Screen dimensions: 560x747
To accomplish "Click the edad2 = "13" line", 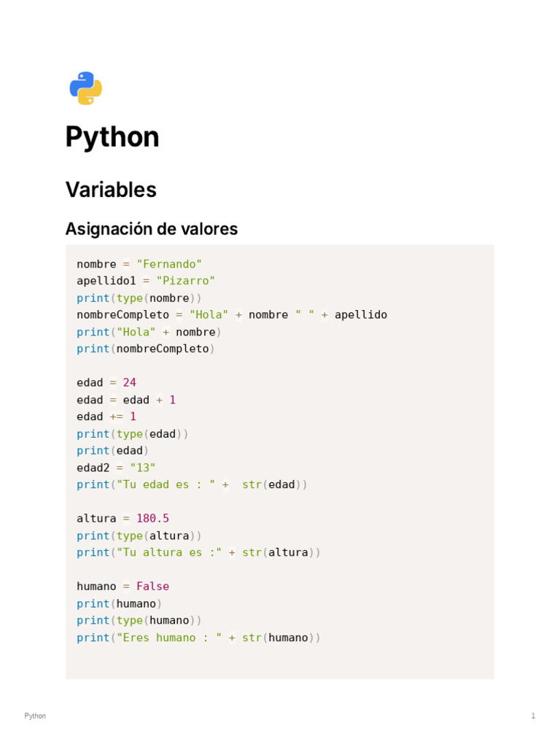I will point(116,468).
